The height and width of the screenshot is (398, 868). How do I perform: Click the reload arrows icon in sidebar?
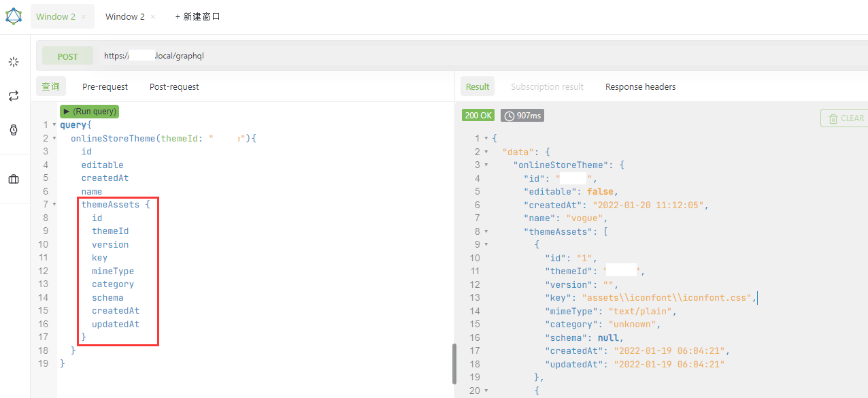coord(14,96)
